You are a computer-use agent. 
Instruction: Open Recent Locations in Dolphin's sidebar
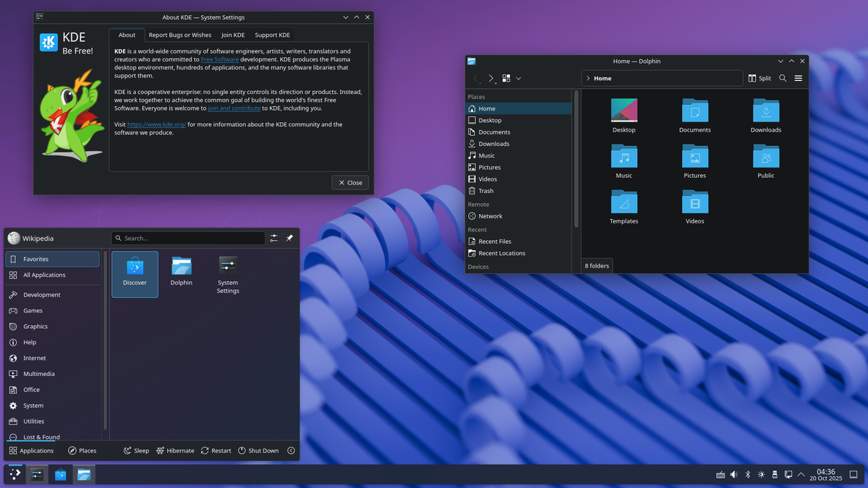tap(518, 253)
